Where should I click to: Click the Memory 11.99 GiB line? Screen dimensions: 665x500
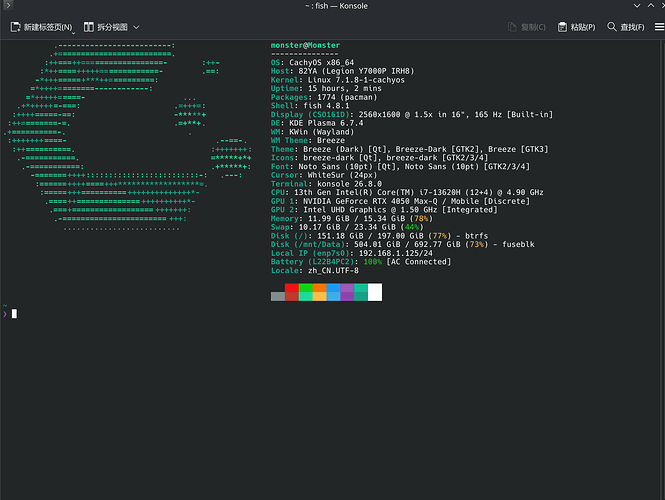[352, 219]
